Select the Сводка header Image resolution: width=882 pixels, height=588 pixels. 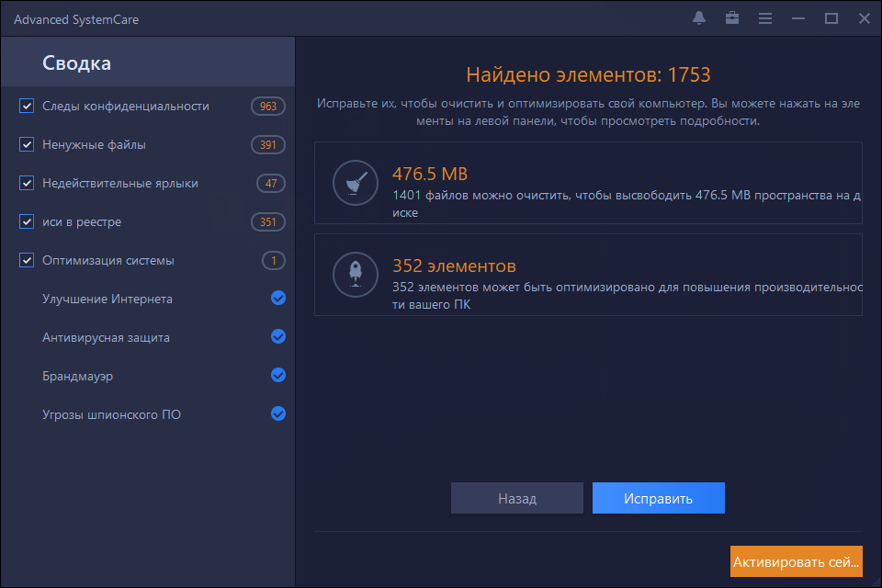[x=148, y=62]
